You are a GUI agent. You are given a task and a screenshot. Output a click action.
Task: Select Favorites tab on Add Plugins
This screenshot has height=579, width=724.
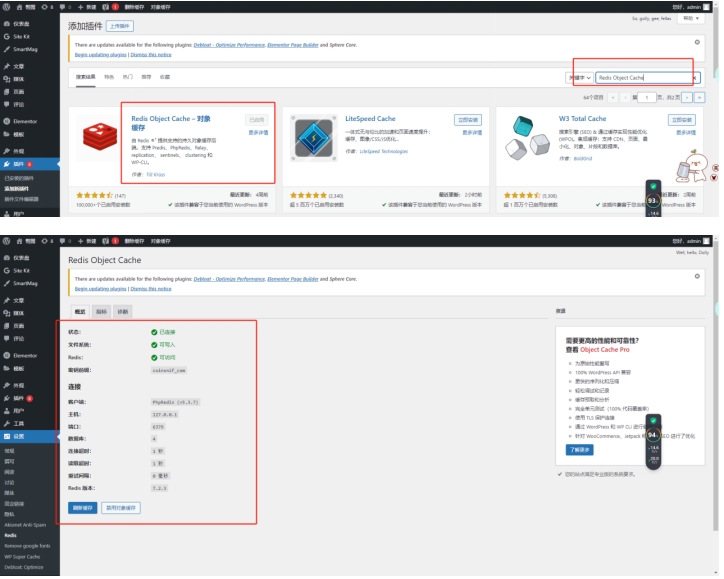click(x=165, y=77)
